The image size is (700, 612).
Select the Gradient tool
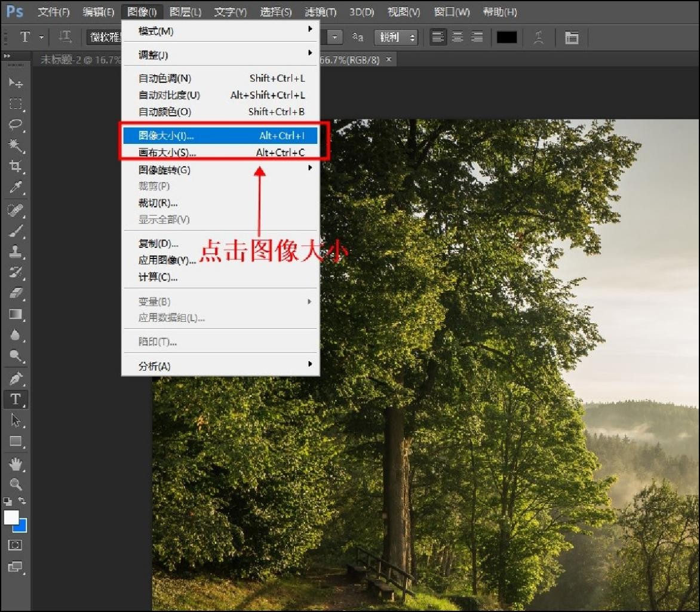[16, 314]
